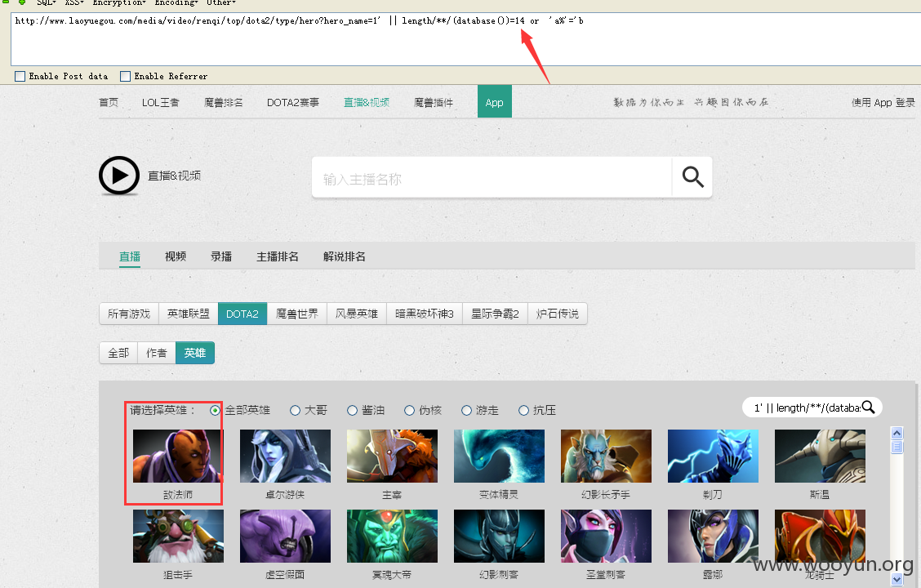Pick the 冥魂大帝 hero portrait

click(x=392, y=536)
